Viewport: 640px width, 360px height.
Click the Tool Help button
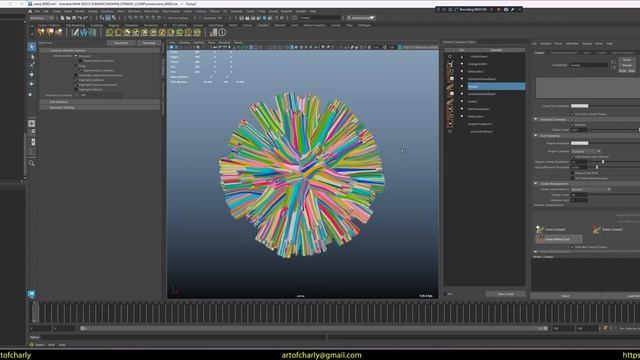pos(149,43)
